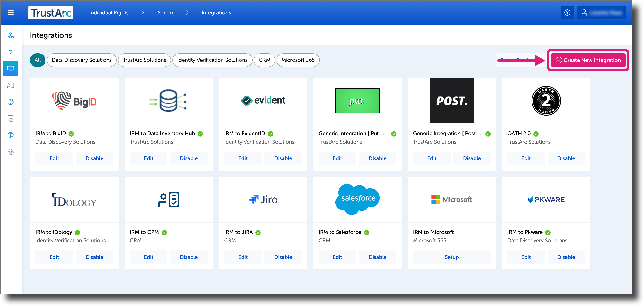This screenshot has height=306, width=644.
Task: Open the clipboard tasks icon in sidebar
Action: click(11, 52)
